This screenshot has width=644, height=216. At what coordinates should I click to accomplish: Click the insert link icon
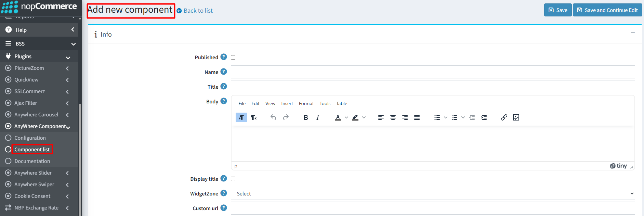click(x=504, y=117)
